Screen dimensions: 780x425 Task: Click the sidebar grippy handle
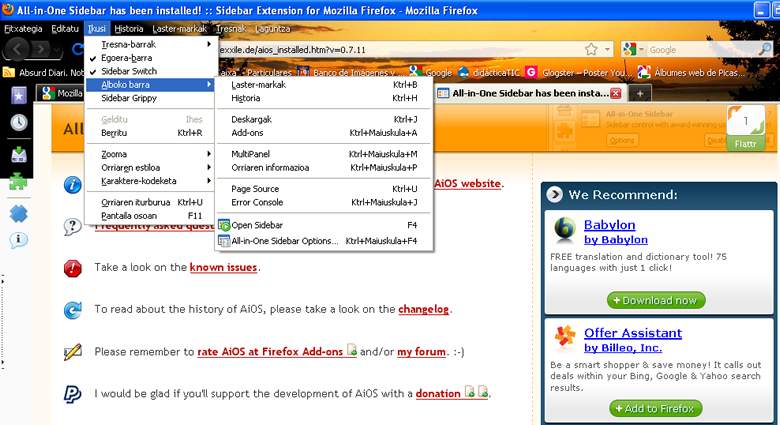pos(2,323)
